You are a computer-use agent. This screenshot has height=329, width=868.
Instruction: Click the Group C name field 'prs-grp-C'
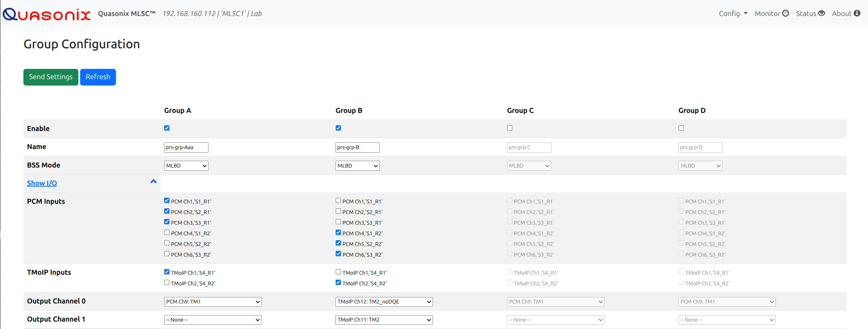click(x=529, y=147)
